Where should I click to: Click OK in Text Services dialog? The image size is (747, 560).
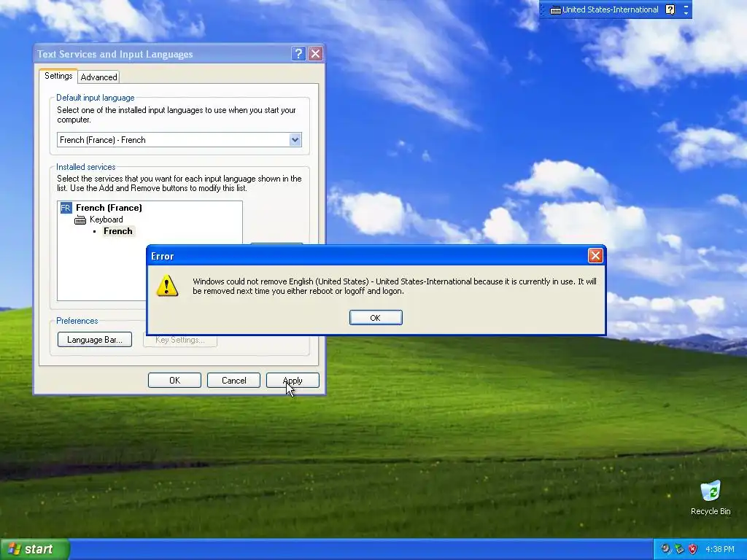point(174,381)
